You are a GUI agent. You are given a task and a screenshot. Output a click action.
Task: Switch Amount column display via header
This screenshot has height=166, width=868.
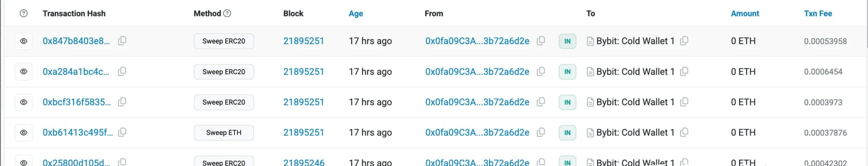[745, 14]
